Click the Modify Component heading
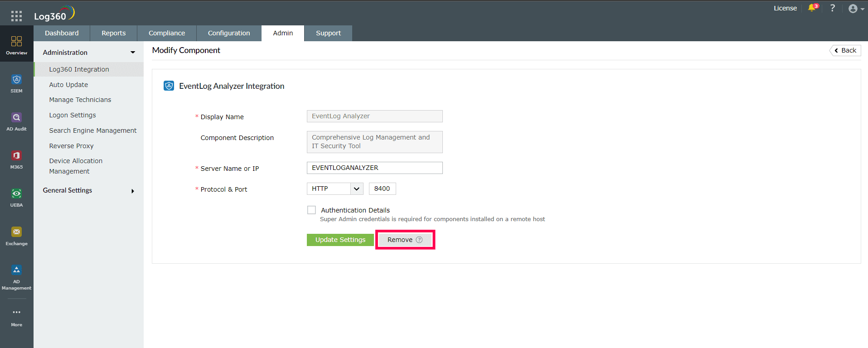The height and width of the screenshot is (348, 868). point(186,50)
